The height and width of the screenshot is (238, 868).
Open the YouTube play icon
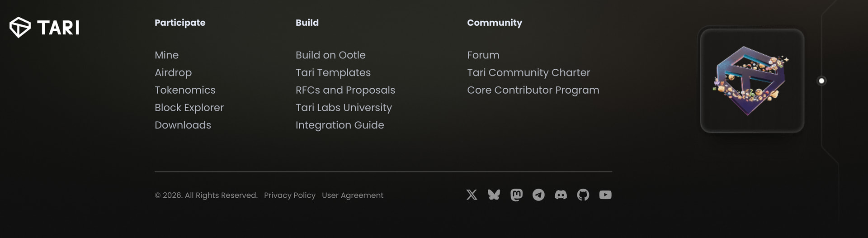[x=605, y=195]
